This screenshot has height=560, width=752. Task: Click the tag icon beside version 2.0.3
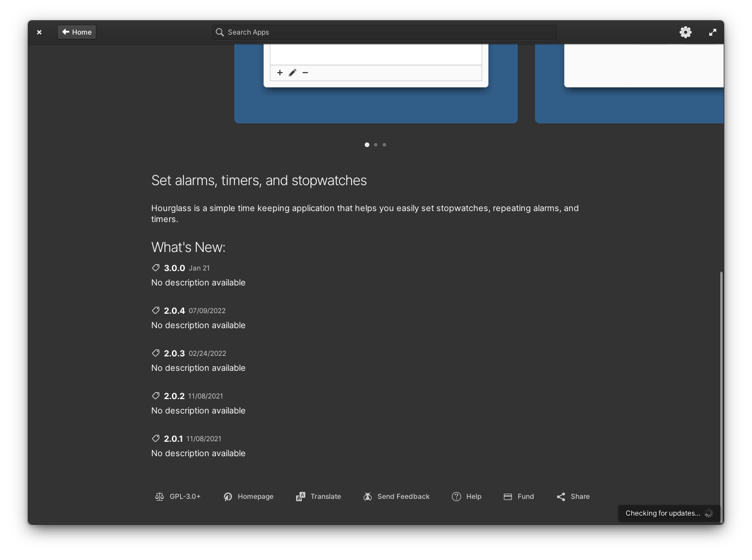(156, 353)
